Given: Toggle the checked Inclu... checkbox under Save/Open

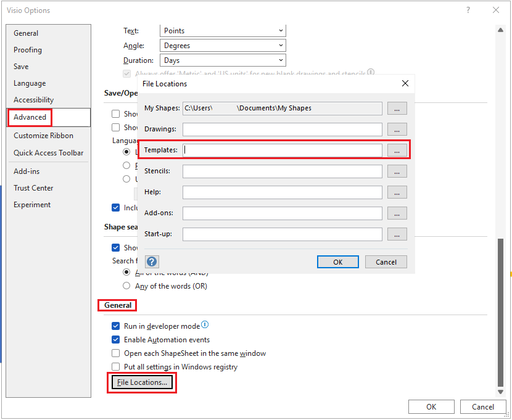Looking at the screenshot, I should click(x=115, y=208).
